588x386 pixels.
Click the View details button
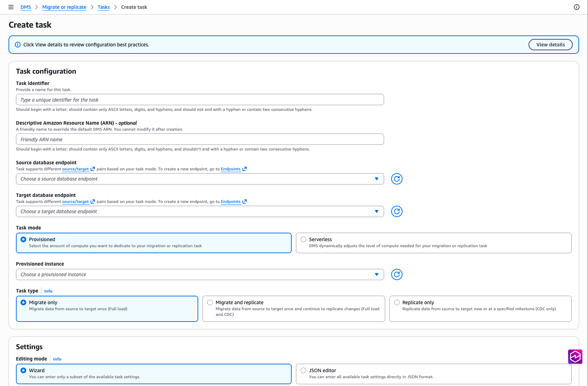[x=550, y=45]
